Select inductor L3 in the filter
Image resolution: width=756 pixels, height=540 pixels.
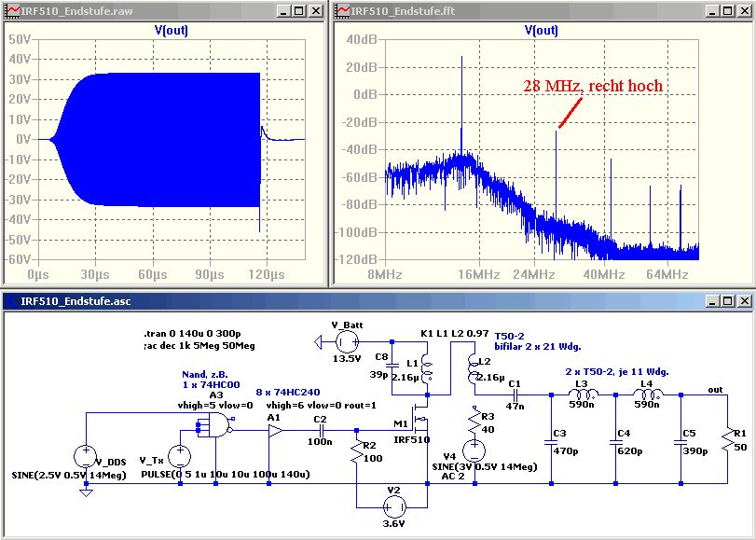click(x=582, y=395)
